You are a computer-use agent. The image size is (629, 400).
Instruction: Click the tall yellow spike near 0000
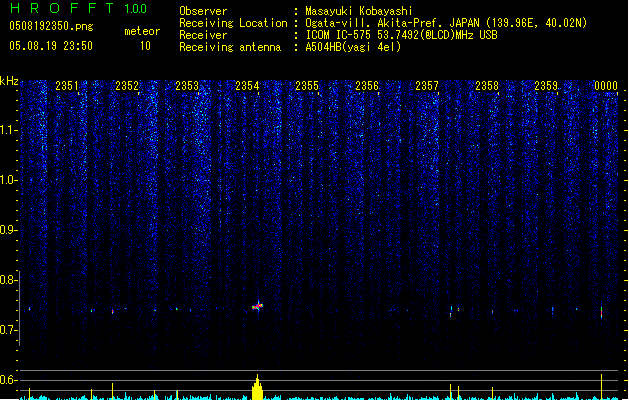point(601,387)
